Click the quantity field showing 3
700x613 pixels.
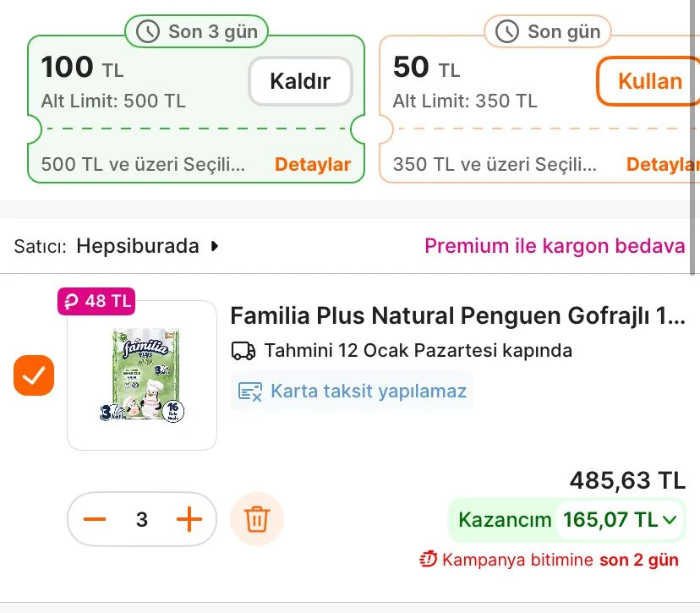click(142, 519)
